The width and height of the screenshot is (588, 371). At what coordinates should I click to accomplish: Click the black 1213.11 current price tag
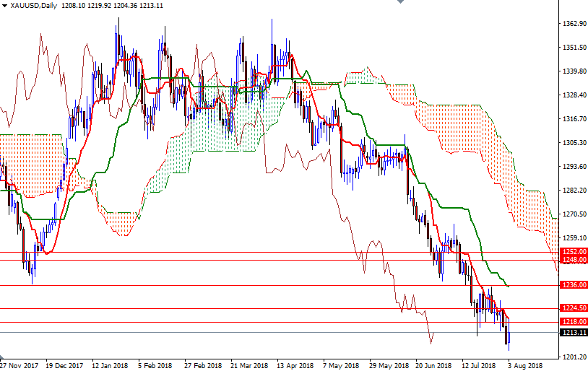tap(574, 333)
